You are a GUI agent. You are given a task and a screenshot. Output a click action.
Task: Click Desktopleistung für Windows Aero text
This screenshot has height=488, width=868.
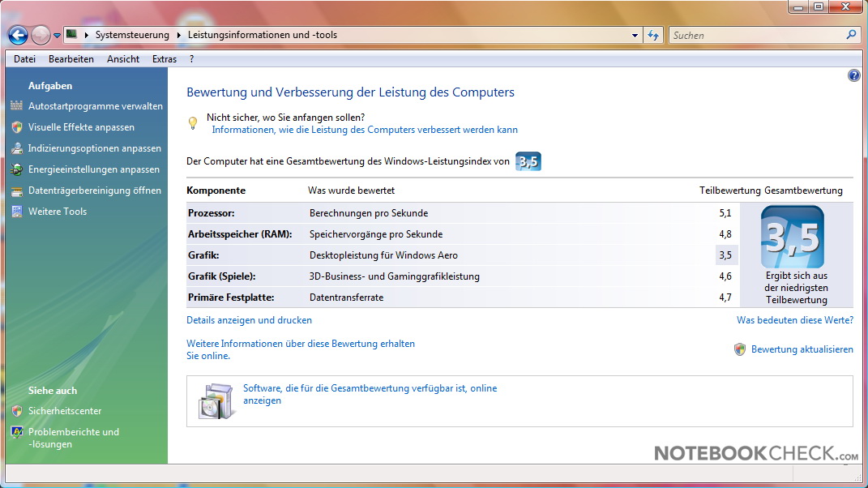383,255
